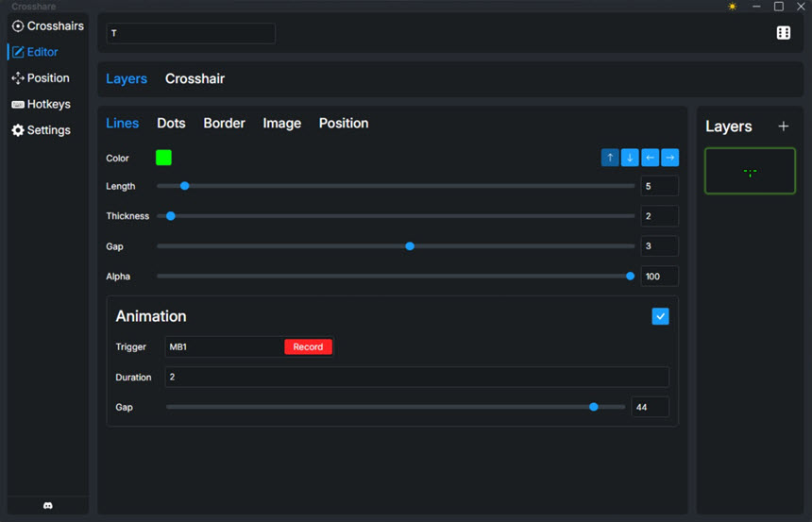The image size is (812, 522).
Task: Click the Animation Gap slider handle
Action: [x=594, y=407]
